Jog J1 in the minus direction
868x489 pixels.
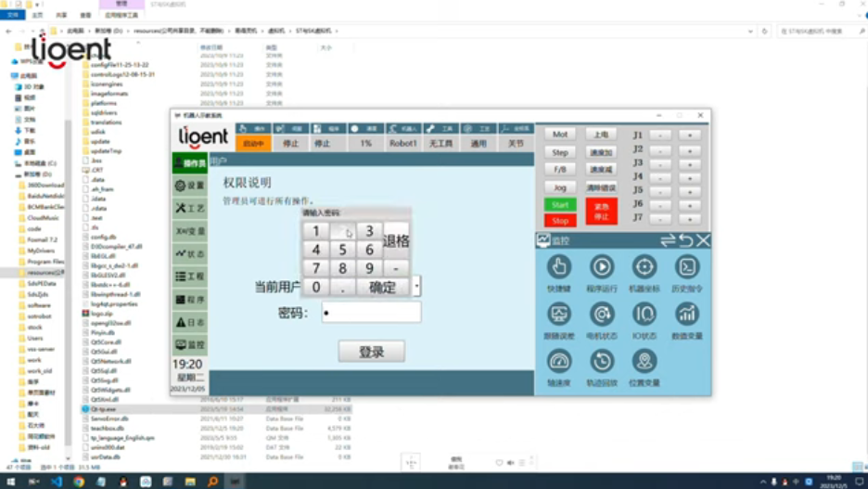pyautogui.click(x=660, y=135)
